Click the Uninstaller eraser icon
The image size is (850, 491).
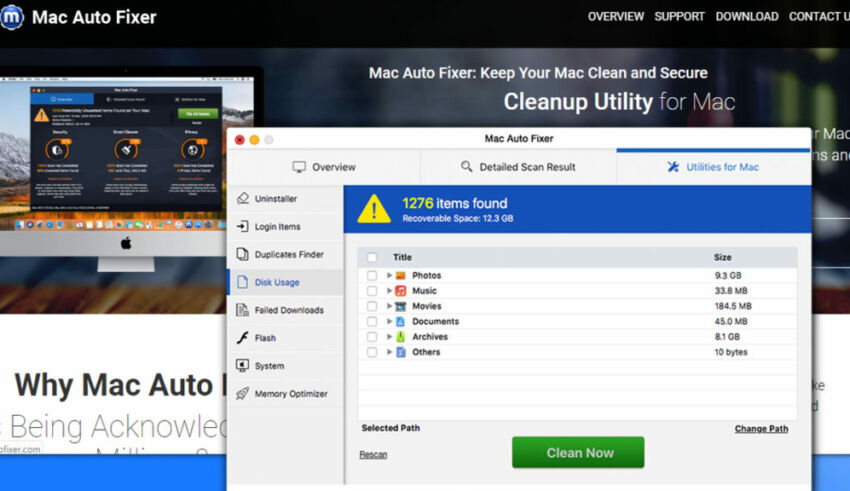click(x=243, y=198)
